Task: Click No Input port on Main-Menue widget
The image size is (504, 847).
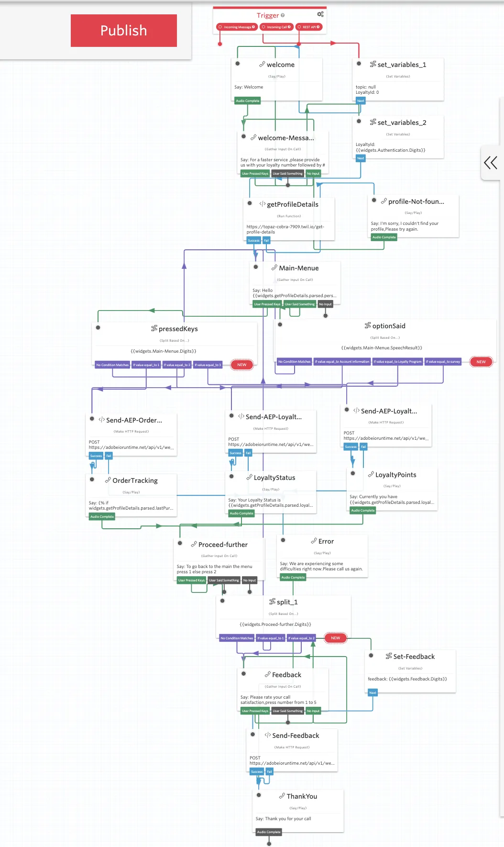Action: coord(325,304)
